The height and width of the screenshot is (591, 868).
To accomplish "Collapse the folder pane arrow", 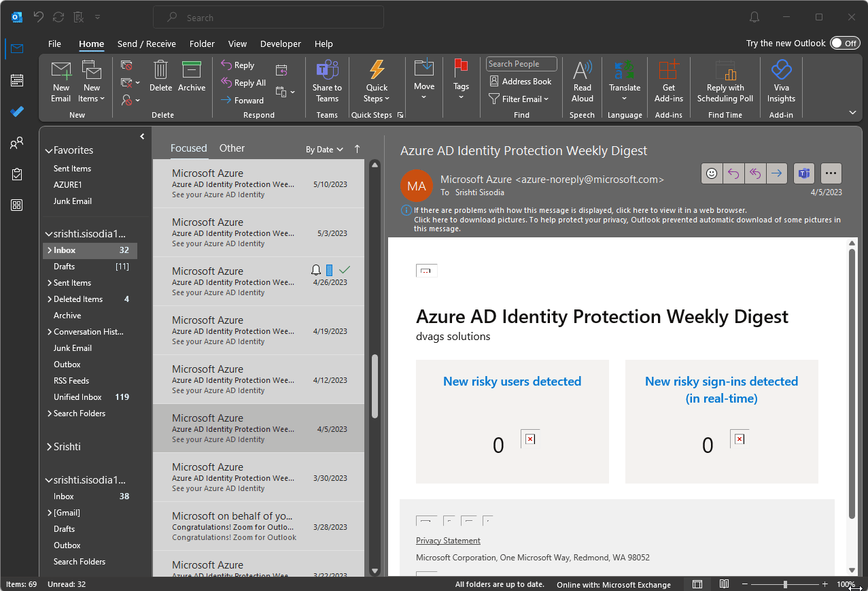I will pyautogui.click(x=142, y=137).
